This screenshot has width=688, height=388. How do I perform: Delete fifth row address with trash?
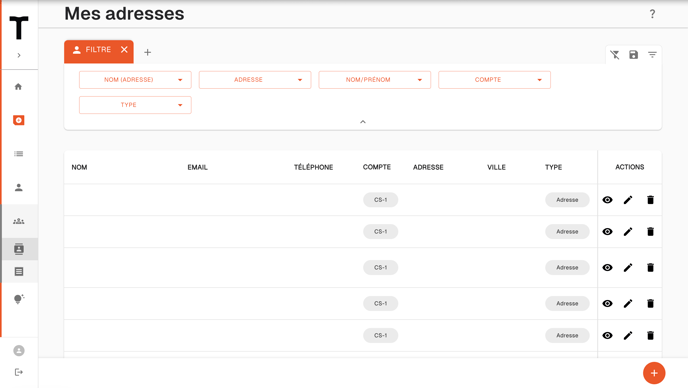pyautogui.click(x=650, y=335)
